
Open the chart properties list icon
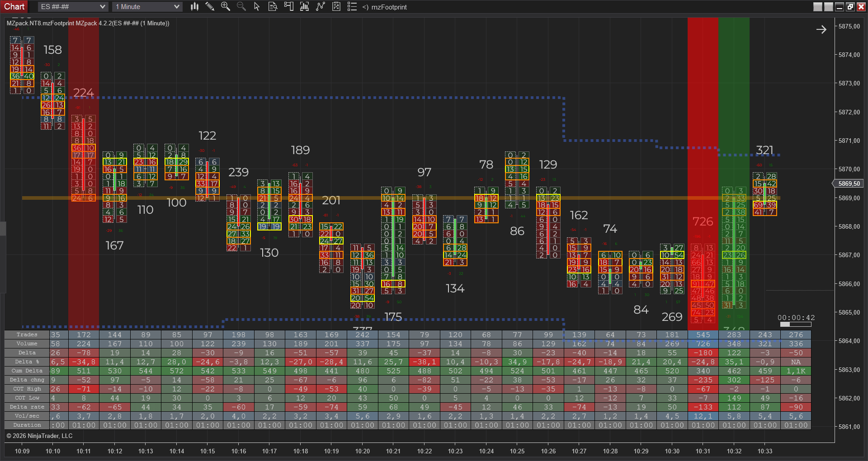(352, 6)
